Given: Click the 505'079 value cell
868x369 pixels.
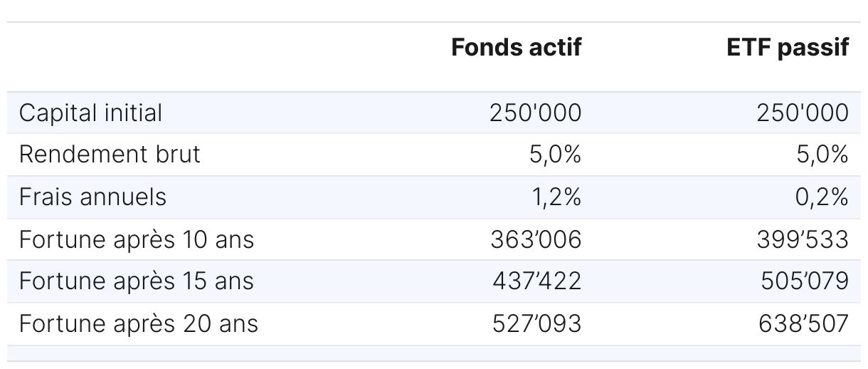Looking at the screenshot, I should tap(803, 281).
